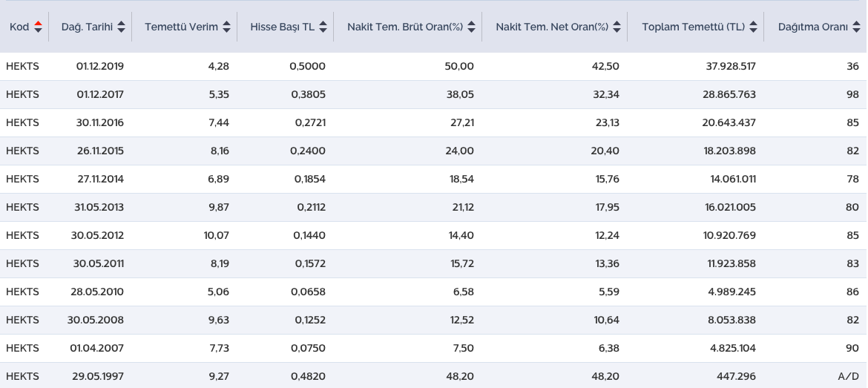Click gross rate value 7,50

(464, 349)
